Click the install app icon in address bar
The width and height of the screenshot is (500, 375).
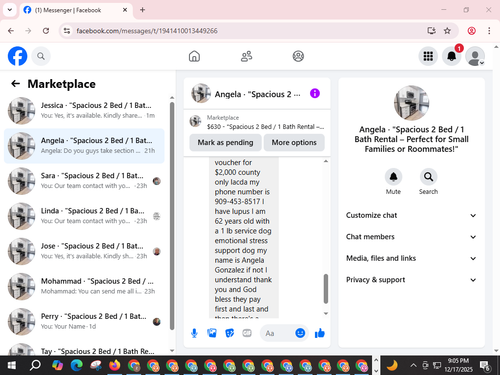(431, 31)
